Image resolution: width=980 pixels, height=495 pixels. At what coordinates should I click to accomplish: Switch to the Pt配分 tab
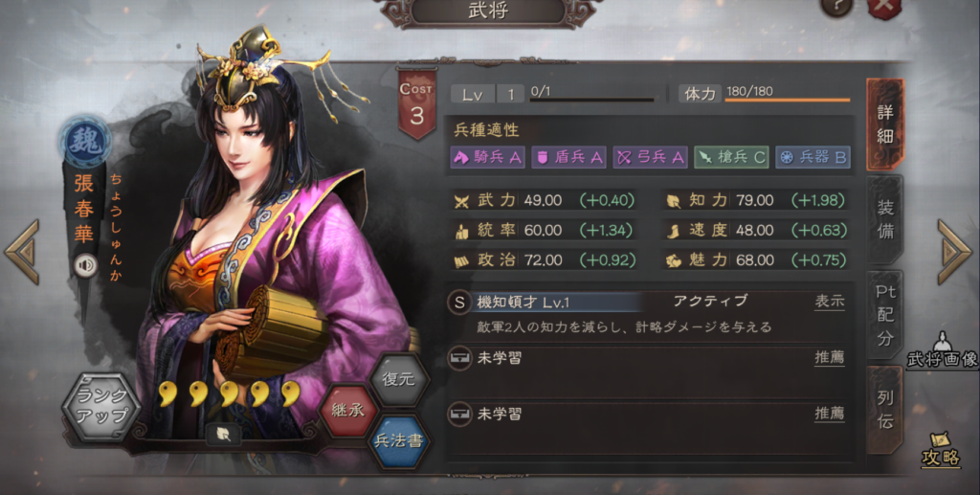pyautogui.click(x=885, y=315)
